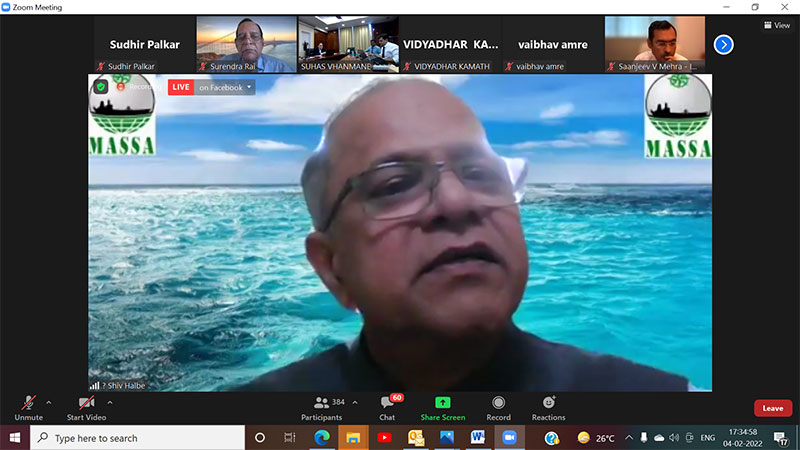Screen dimensions: 800x450
Task: Open the Participants panel
Action: coord(322,406)
